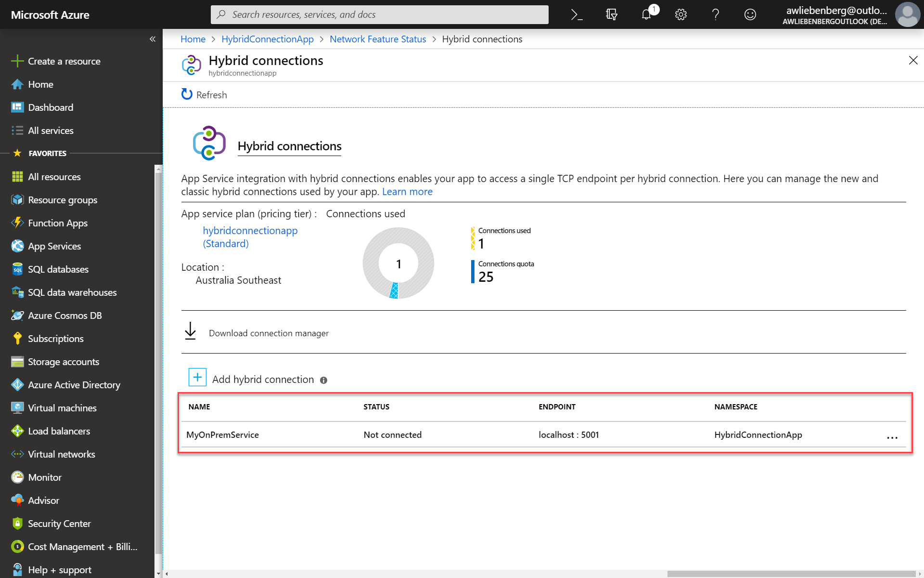This screenshot has height=578, width=924.
Task: Open hybridconnectionapp (Standard) plan link
Action: tap(250, 237)
